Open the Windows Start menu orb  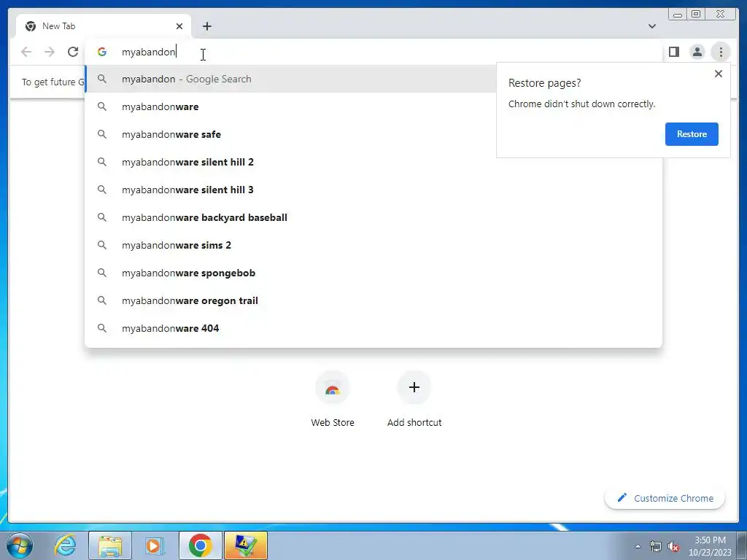tap(20, 545)
